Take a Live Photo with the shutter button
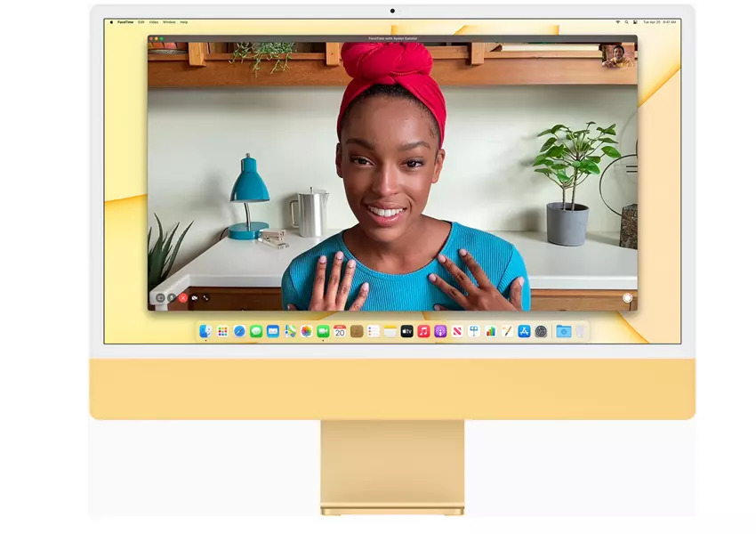Image resolution: width=756 pixels, height=534 pixels. 627,298
